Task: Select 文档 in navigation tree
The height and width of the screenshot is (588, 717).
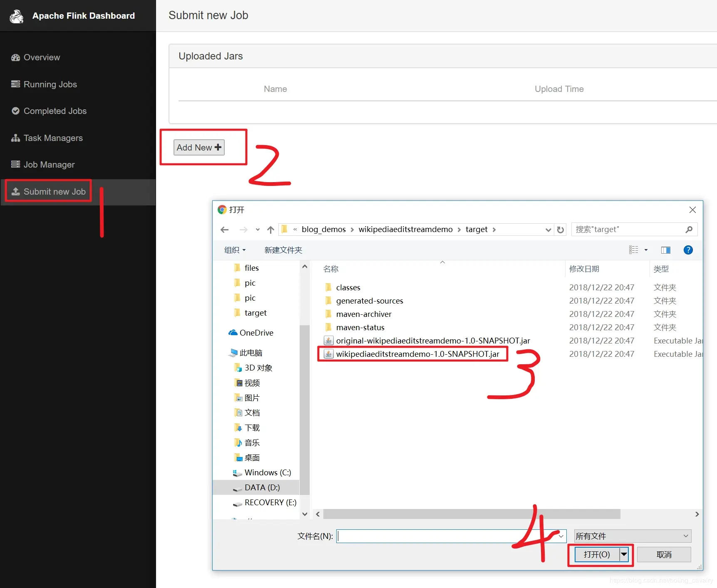Action: coord(252,413)
